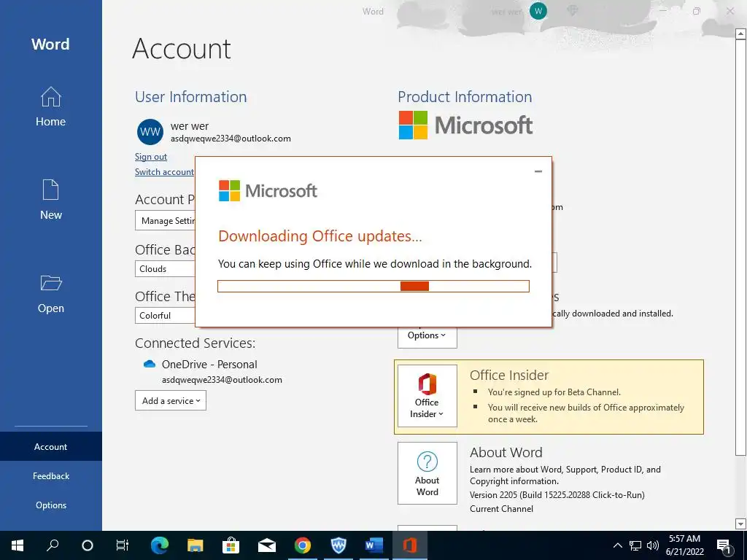747x560 pixels.
Task: Minimize the Downloading Office updates dialog
Action: [x=538, y=171]
